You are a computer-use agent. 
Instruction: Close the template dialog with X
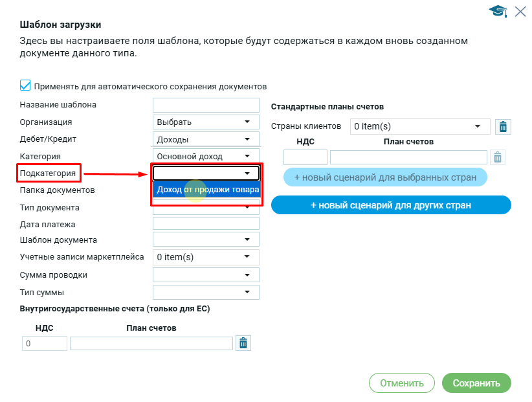(520, 11)
